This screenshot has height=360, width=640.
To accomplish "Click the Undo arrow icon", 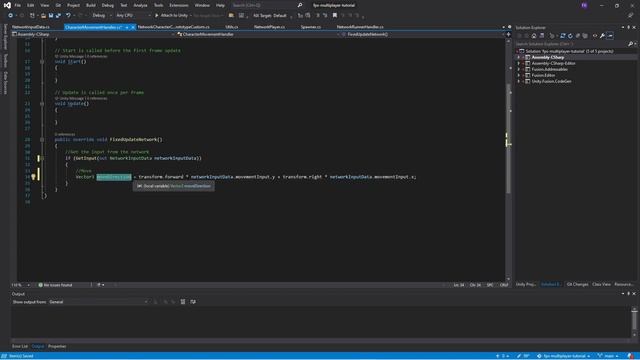I will coord(68,16).
